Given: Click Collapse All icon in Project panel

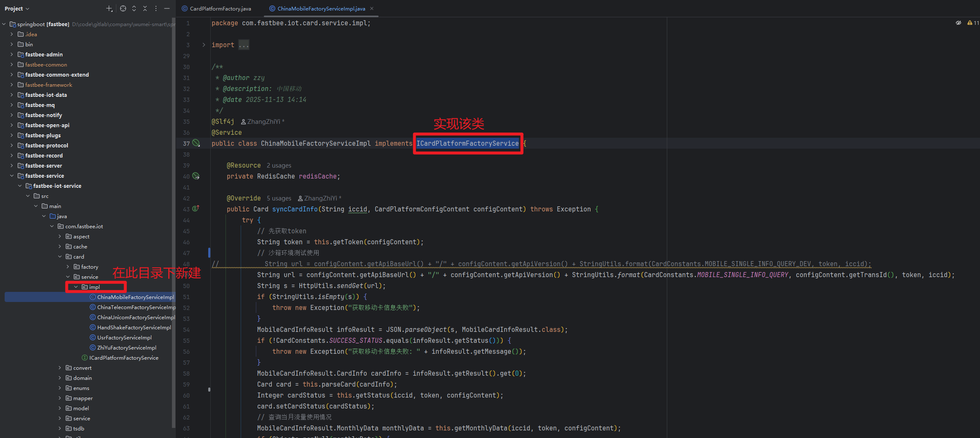Looking at the screenshot, I should 145,8.
